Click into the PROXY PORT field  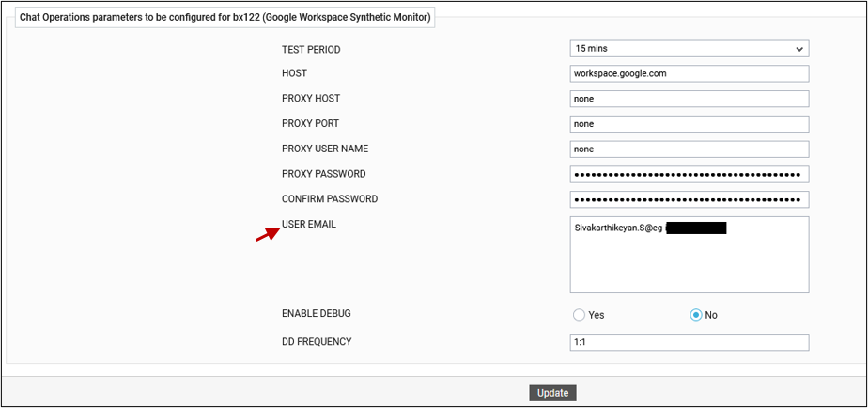689,124
